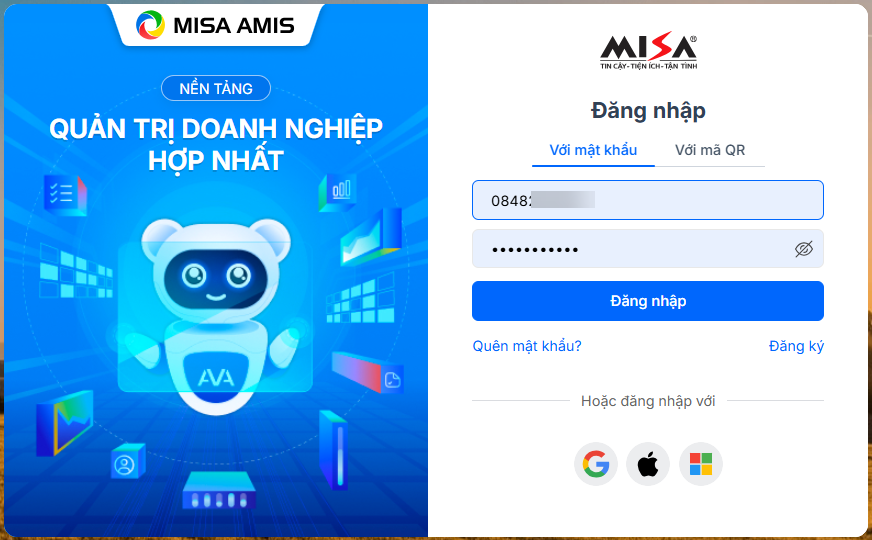Focus the phone number input field
This screenshot has width=872, height=540.
coord(648,200)
